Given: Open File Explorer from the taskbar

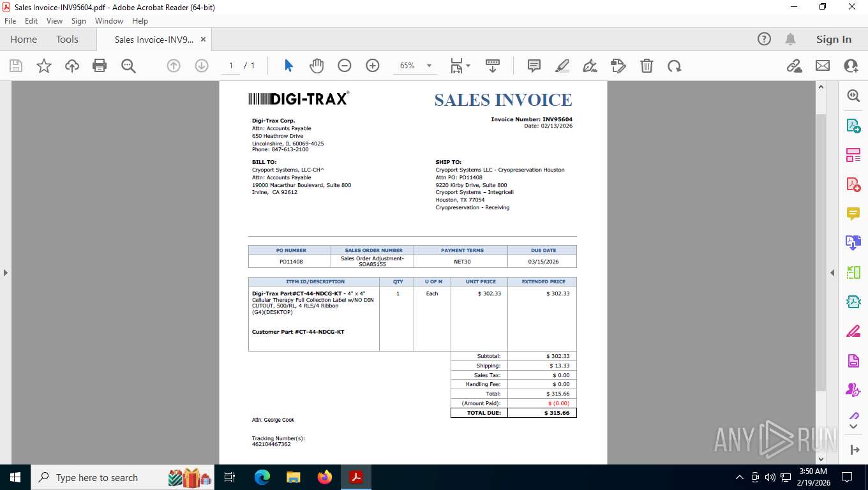Looking at the screenshot, I should coord(294,477).
